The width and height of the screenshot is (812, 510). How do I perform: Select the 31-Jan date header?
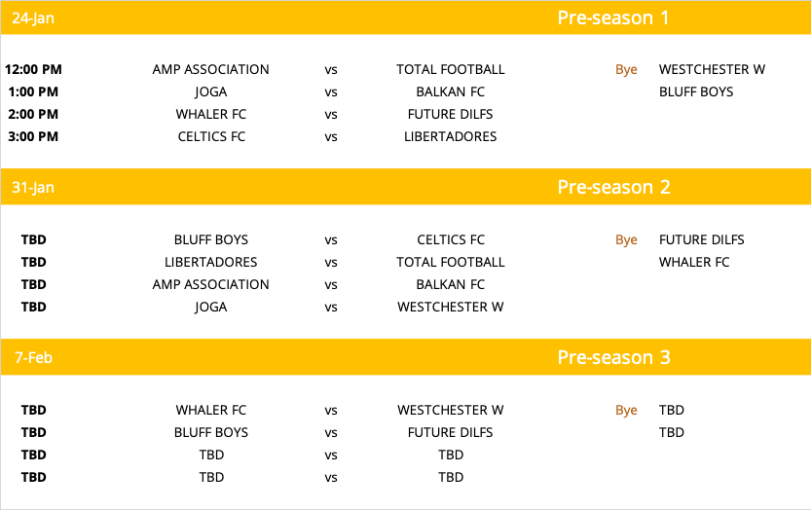point(33,188)
